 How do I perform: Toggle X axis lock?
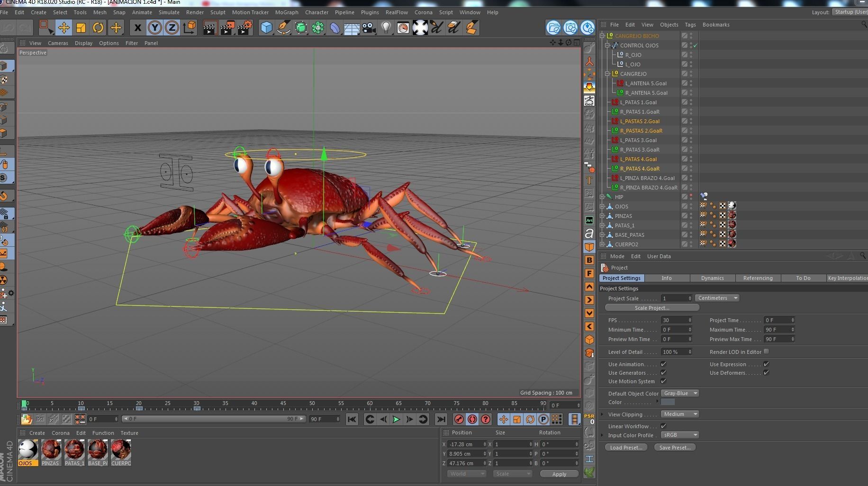coord(137,27)
